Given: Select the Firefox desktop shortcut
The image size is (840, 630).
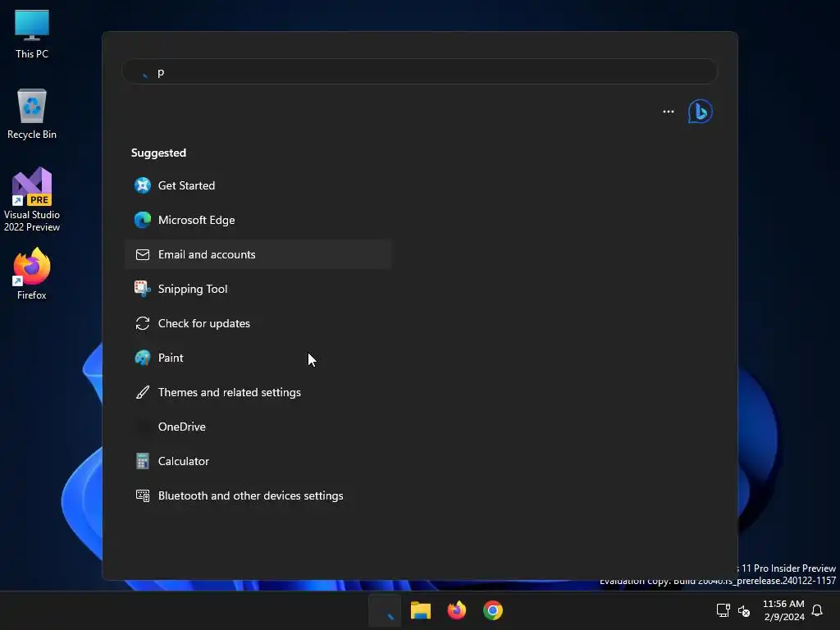Looking at the screenshot, I should 32,274.
